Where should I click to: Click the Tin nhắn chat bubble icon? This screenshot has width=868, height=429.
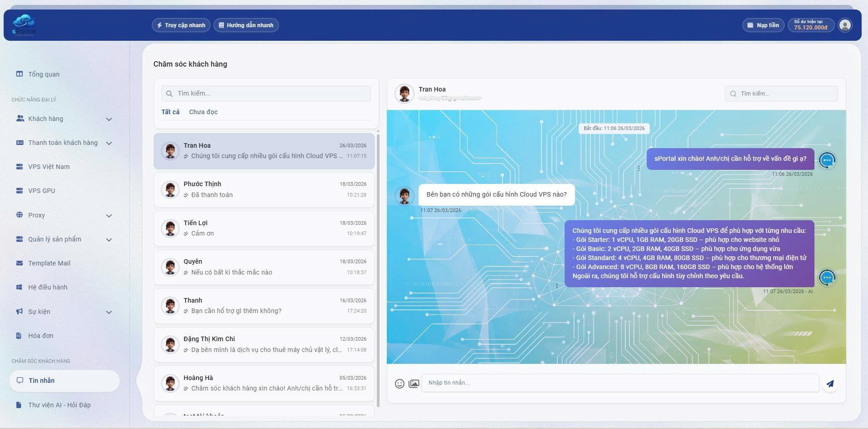pos(20,380)
